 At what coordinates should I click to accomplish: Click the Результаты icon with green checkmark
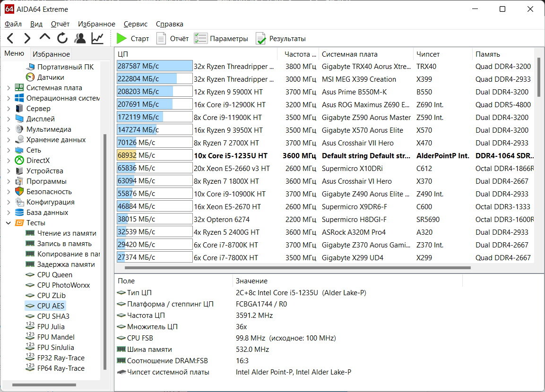pos(260,39)
